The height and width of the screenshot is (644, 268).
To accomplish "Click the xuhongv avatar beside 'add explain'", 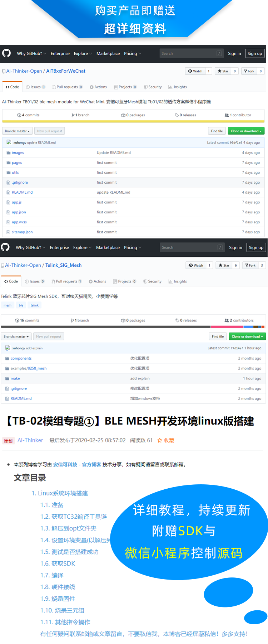I will click(x=8, y=348).
